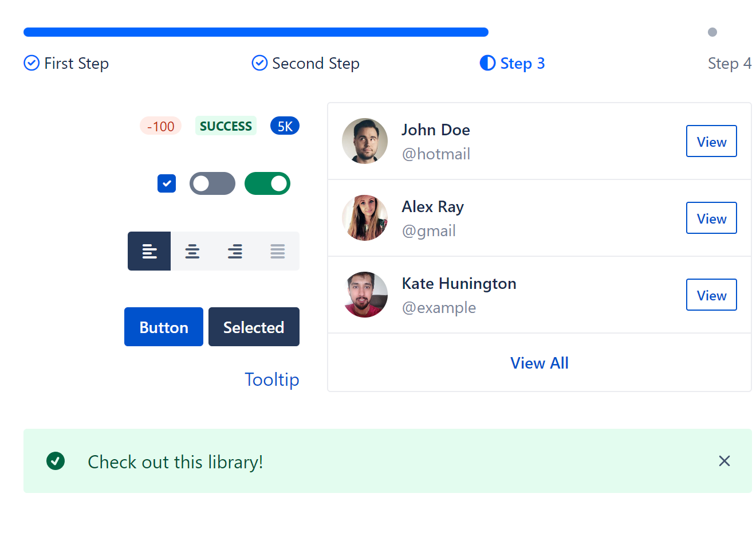Click the green checkmark in the alert banner
This screenshot has width=756, height=548.
[56, 461]
